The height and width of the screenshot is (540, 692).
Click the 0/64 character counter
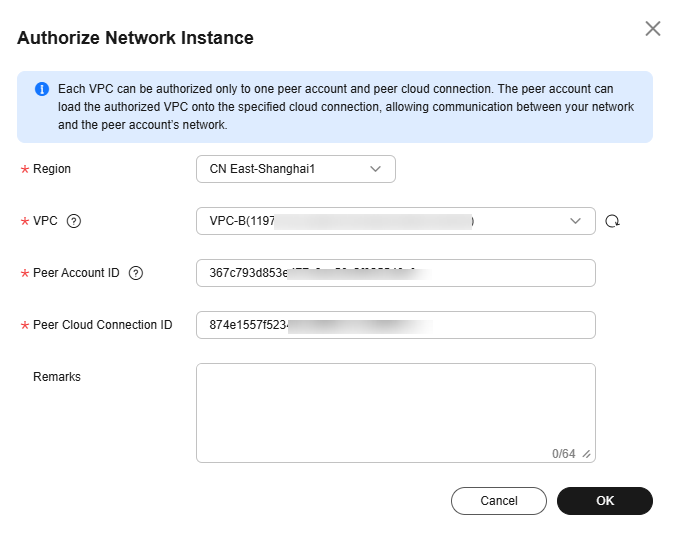tap(564, 454)
